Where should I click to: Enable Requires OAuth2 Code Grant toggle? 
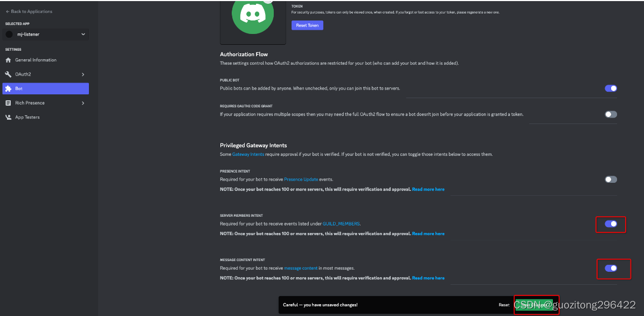(611, 114)
